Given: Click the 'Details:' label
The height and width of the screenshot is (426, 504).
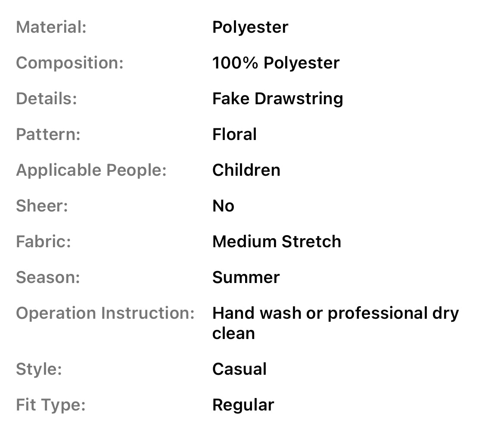Looking at the screenshot, I should [47, 99].
